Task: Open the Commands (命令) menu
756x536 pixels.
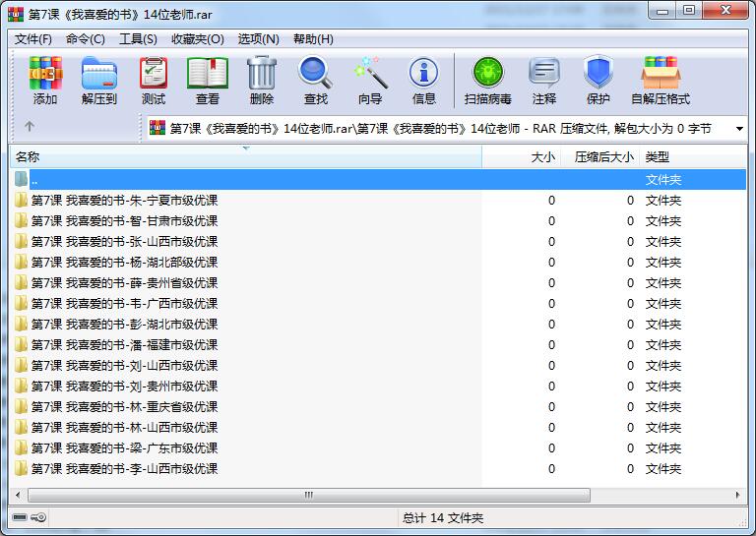Action: [86, 39]
